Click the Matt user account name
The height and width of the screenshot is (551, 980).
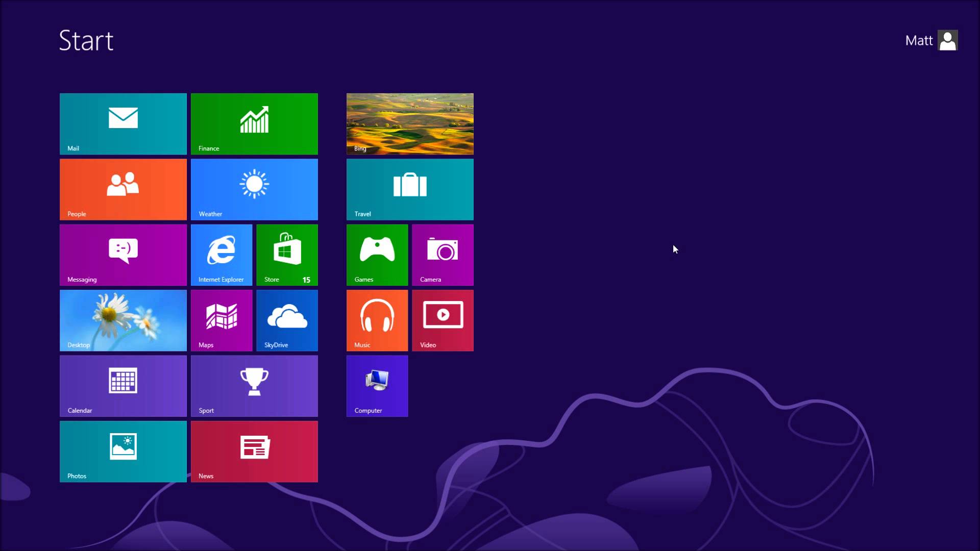coord(919,40)
